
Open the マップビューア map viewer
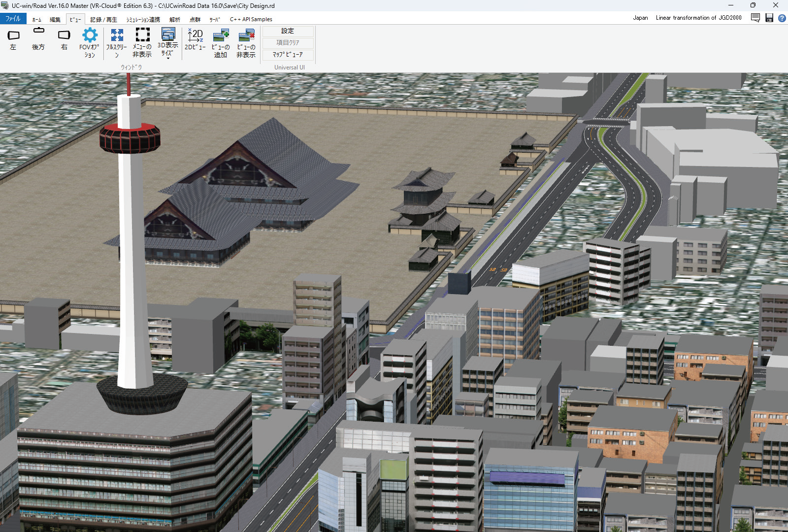(x=288, y=55)
